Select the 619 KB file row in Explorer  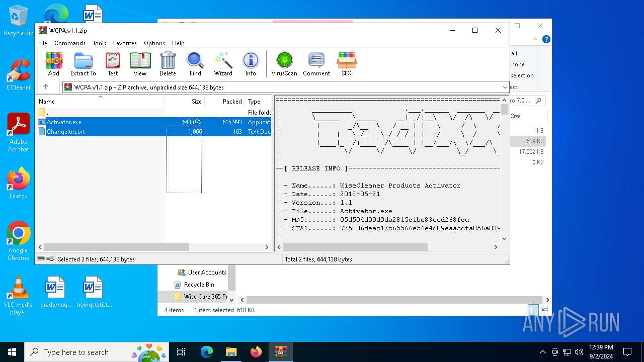click(x=528, y=141)
